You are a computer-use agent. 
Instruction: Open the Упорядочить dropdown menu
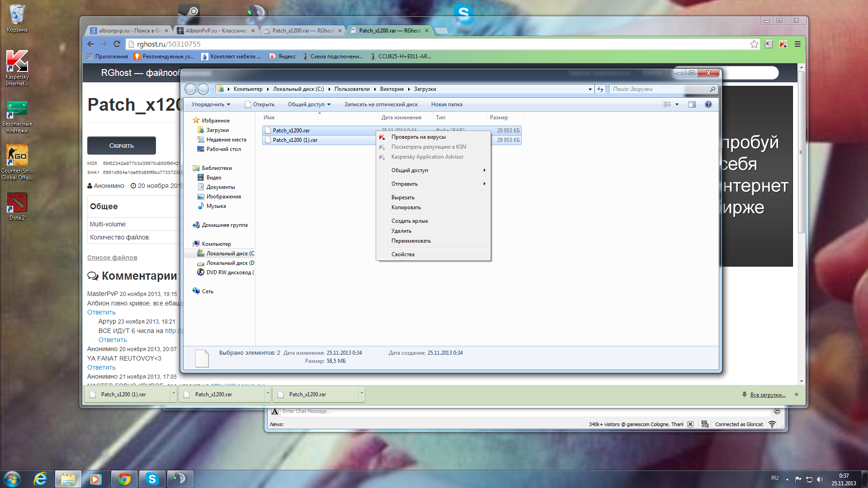pyautogui.click(x=211, y=104)
